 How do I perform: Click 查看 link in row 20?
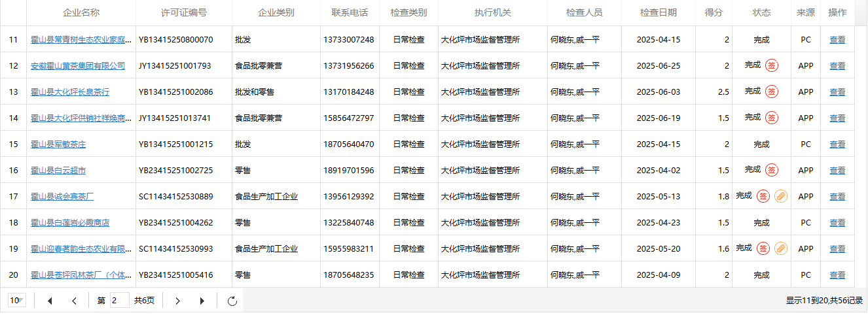click(x=837, y=275)
